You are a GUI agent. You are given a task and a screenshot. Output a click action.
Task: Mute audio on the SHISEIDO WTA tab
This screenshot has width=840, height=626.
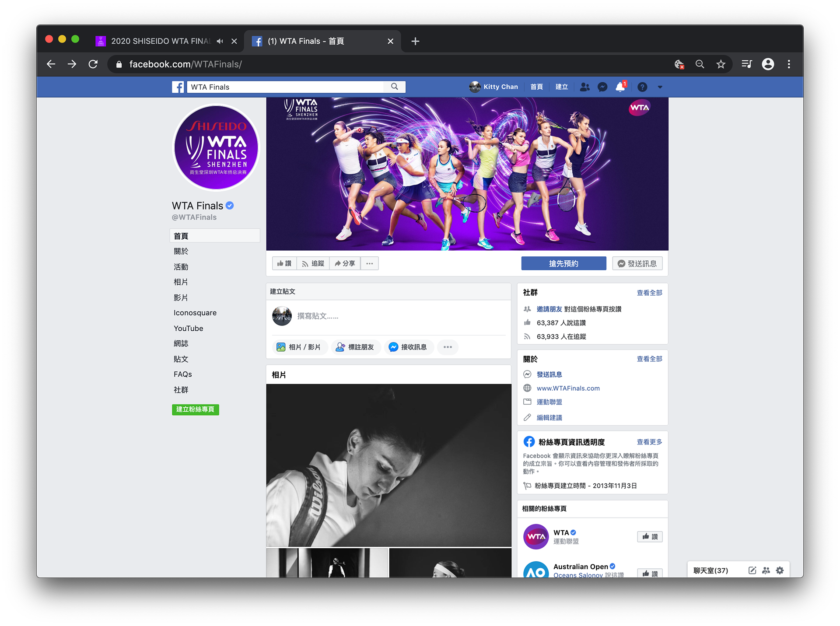click(220, 41)
